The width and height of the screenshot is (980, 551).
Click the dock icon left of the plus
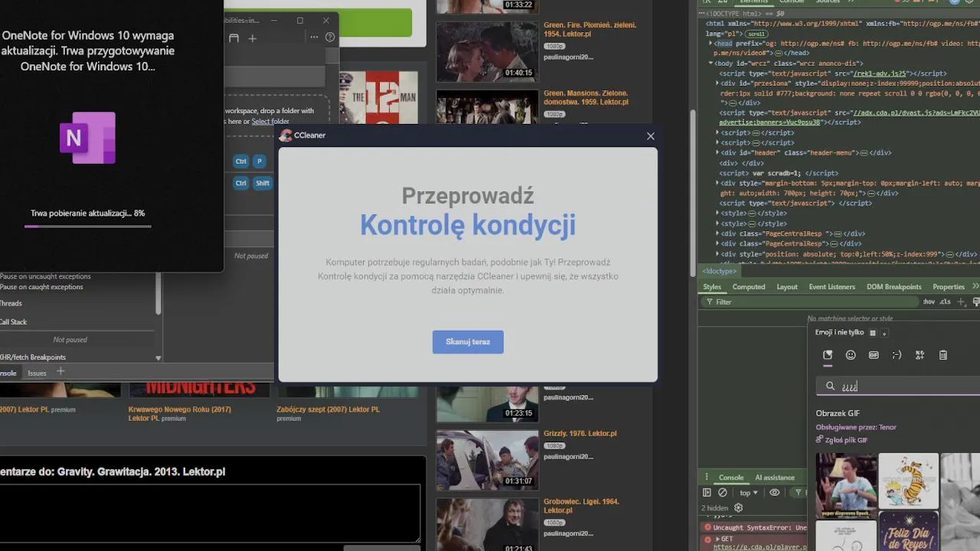[234, 38]
